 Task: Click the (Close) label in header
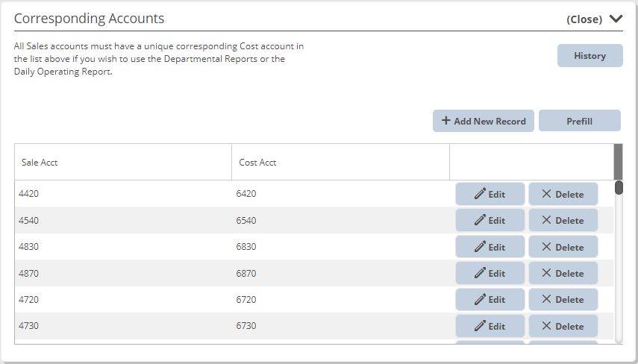[x=584, y=19]
